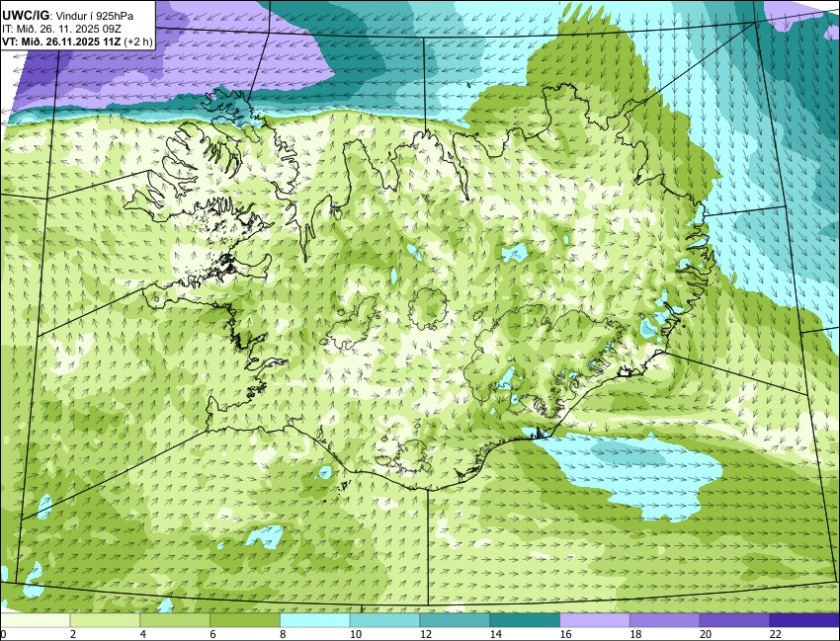The width and height of the screenshot is (840, 641).
Task: Click the legend value "8"
Action: pyautogui.click(x=283, y=634)
